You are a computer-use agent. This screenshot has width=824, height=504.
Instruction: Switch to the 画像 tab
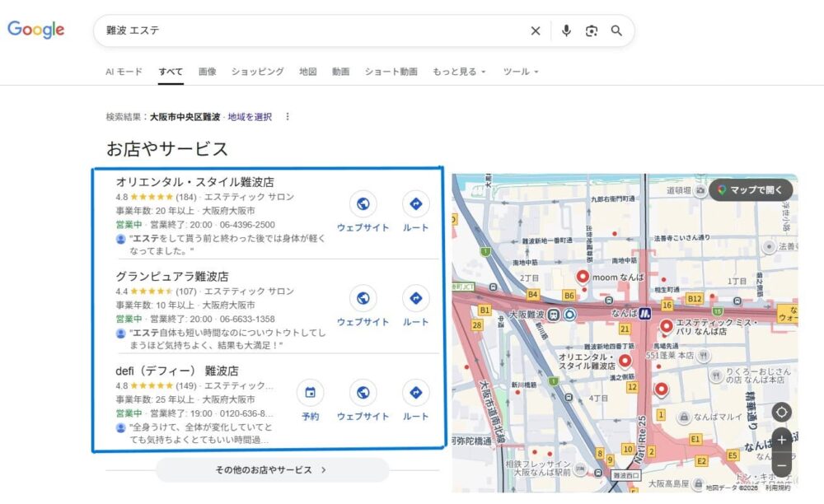(208, 72)
